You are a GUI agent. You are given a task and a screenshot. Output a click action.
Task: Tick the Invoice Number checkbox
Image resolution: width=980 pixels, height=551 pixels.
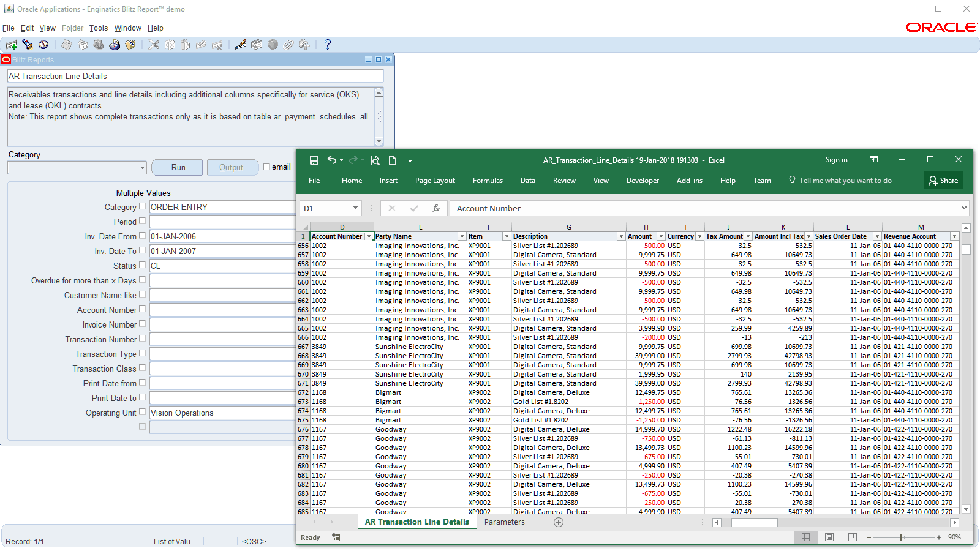click(143, 324)
